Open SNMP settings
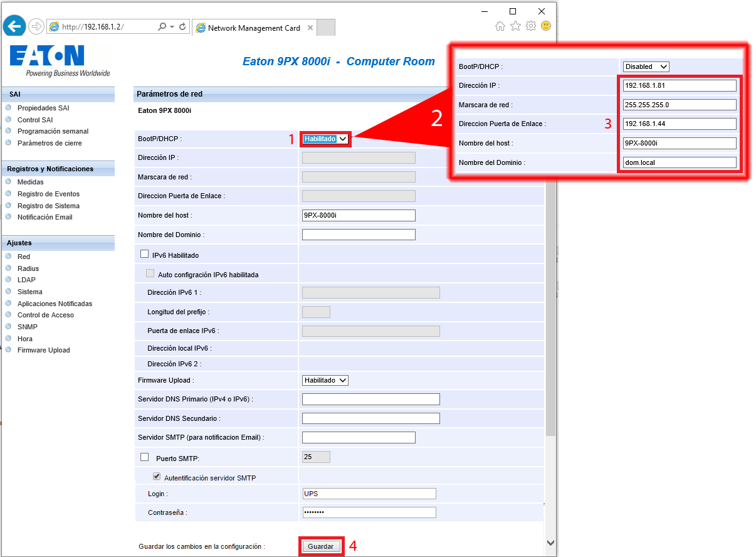This screenshot has width=756, height=557. pyautogui.click(x=28, y=327)
